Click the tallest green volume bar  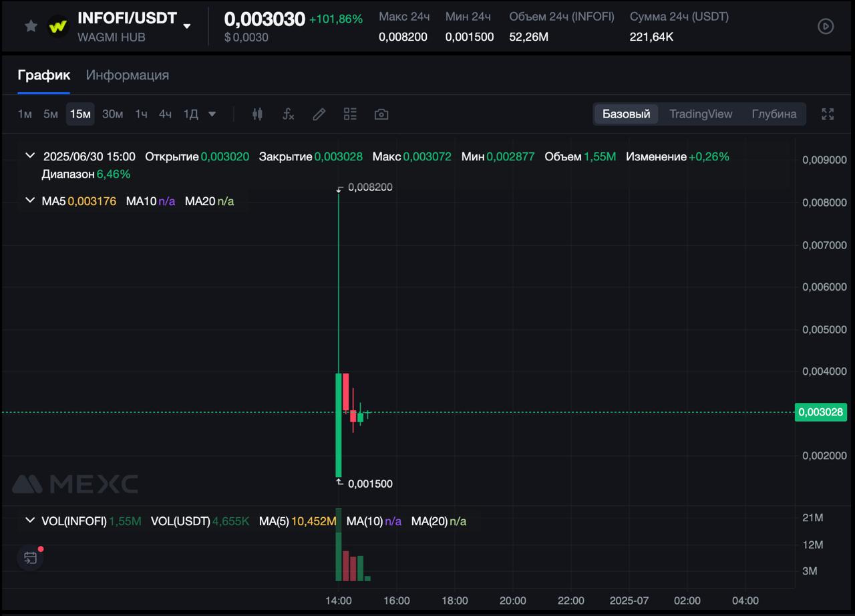coord(339,545)
